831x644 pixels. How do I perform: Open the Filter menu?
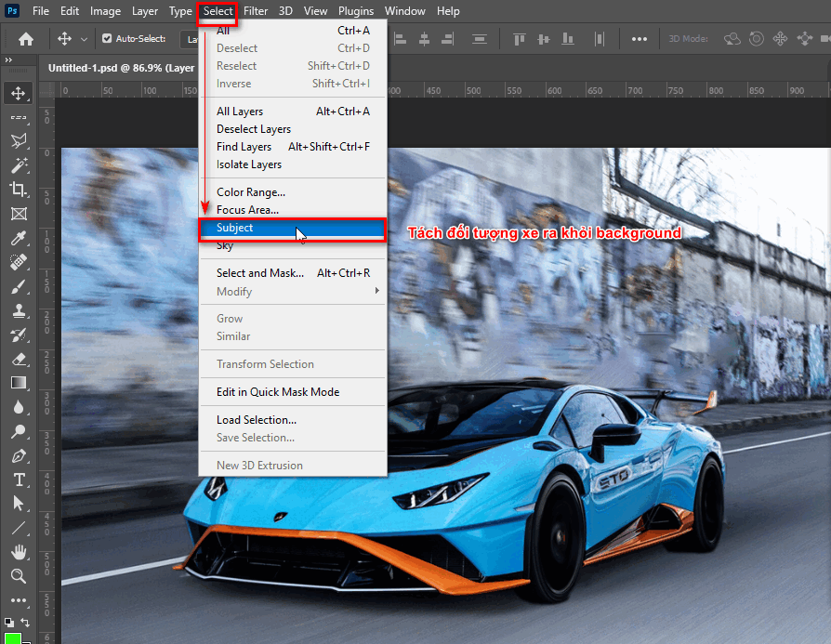pos(255,10)
